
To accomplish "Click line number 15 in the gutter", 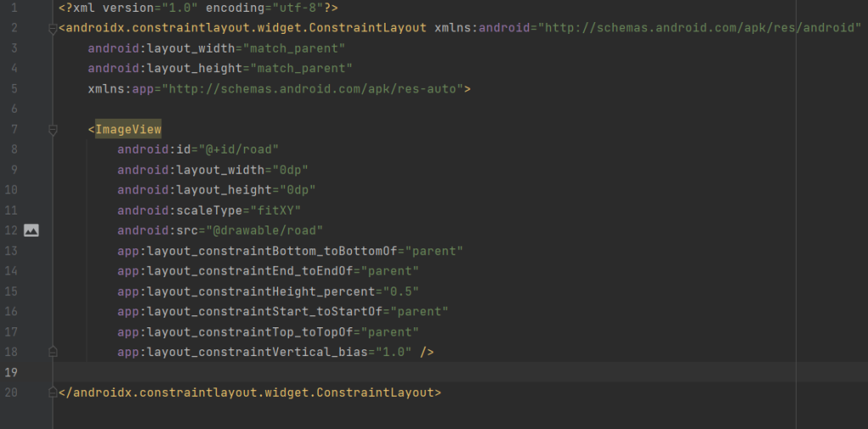I will coord(12,291).
